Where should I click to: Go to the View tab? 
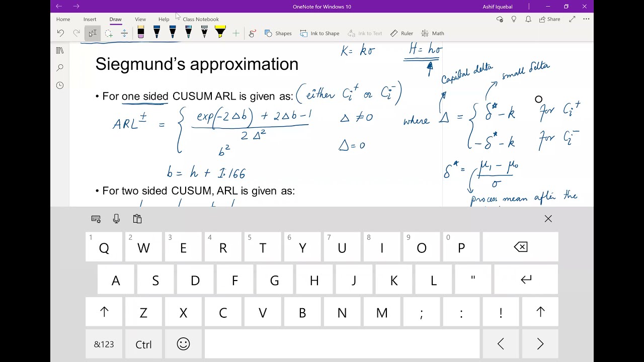(x=140, y=19)
